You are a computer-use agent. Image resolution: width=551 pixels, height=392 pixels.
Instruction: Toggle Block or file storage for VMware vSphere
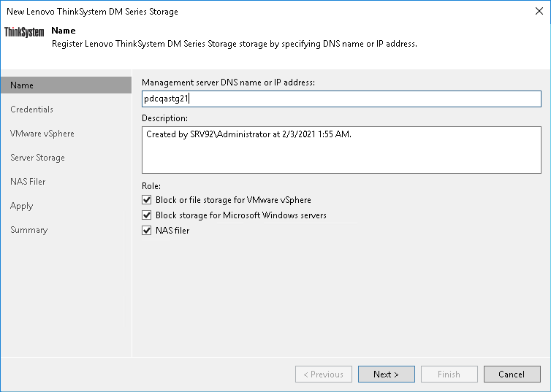(147, 200)
